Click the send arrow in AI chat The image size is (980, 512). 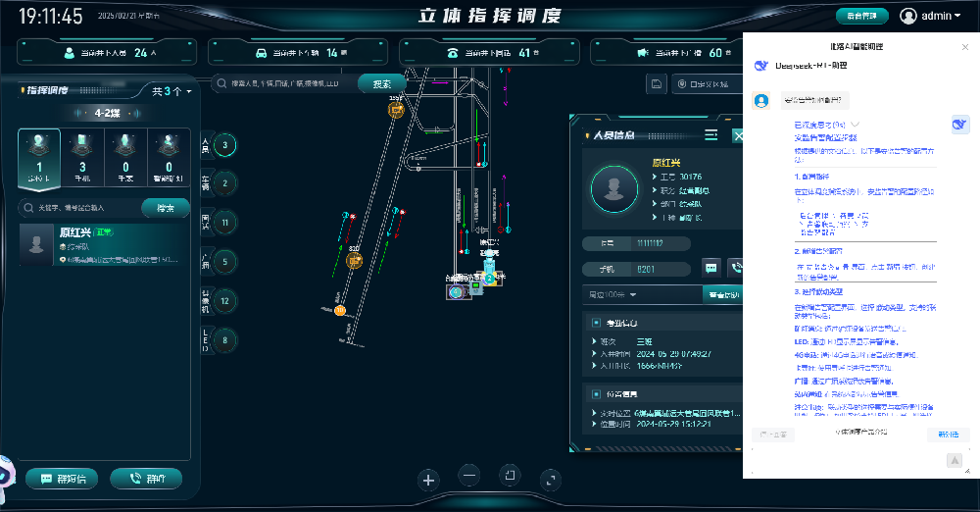(x=955, y=460)
